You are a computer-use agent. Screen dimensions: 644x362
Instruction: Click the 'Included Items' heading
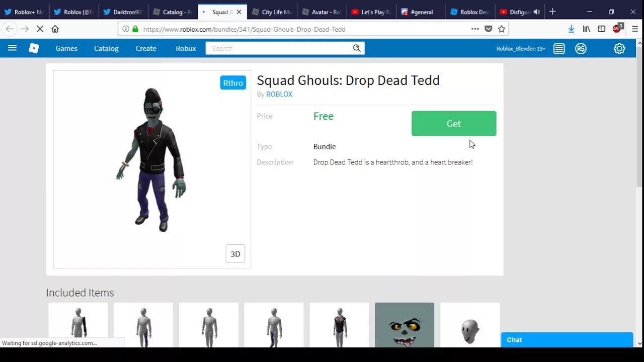click(x=80, y=293)
